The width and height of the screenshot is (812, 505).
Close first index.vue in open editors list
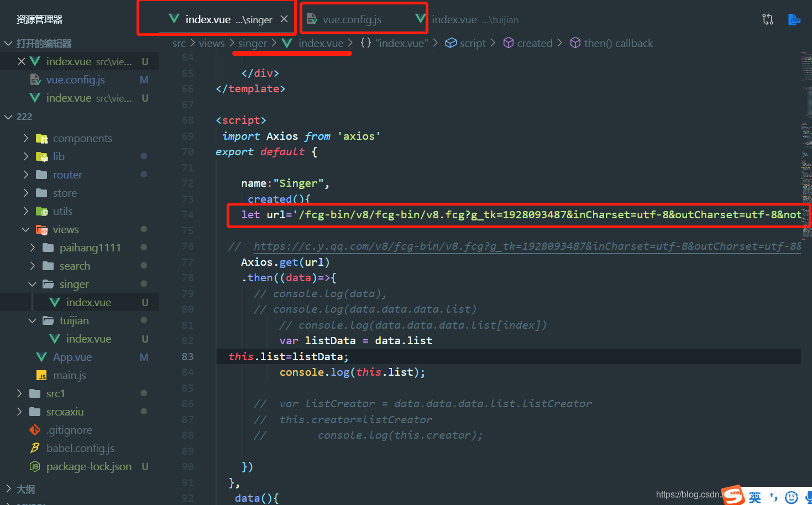(x=22, y=61)
